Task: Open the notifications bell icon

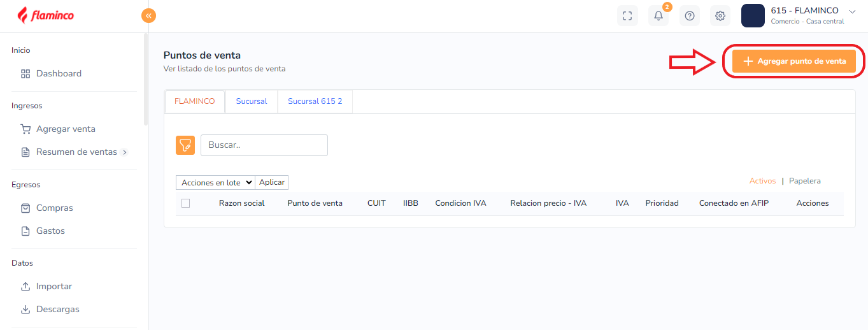Action: (658, 16)
